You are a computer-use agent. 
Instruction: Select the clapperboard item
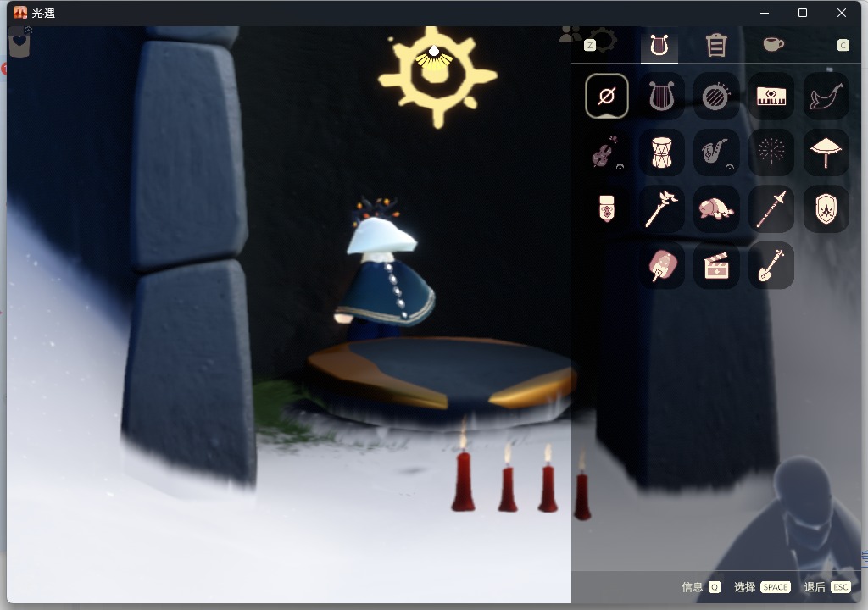pos(715,265)
